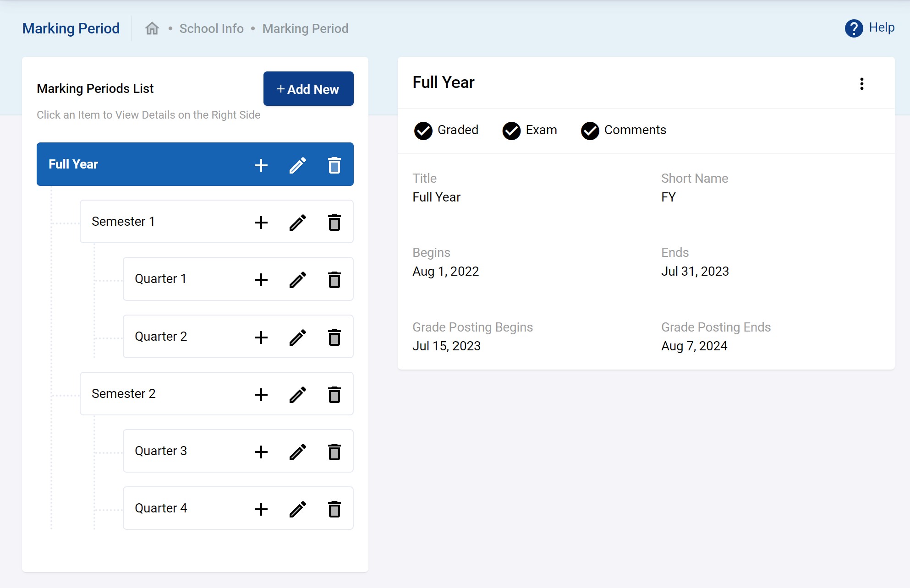Select Quarter 3 in periods tree
Viewport: 910px width, 588px height.
(x=161, y=451)
